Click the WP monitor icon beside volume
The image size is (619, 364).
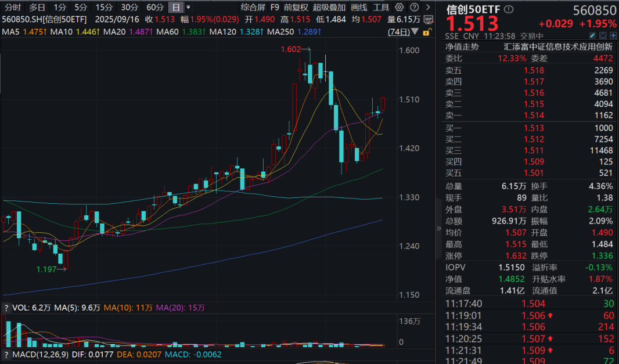tap(428, 19)
